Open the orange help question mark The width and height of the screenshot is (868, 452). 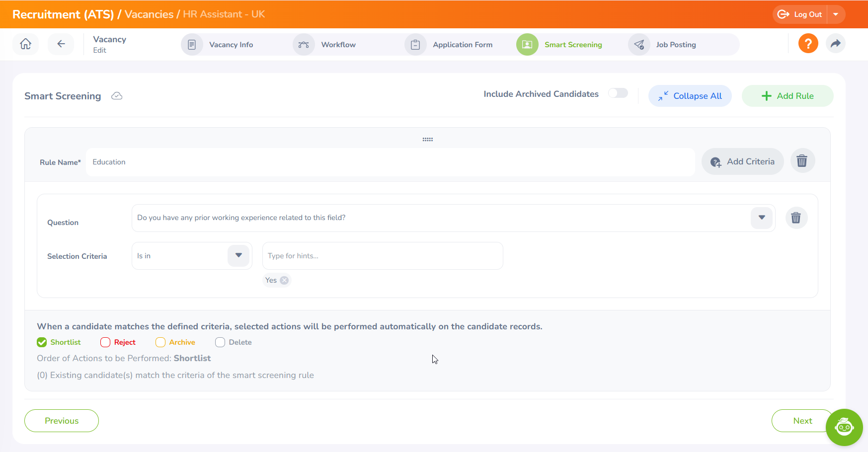[808, 44]
